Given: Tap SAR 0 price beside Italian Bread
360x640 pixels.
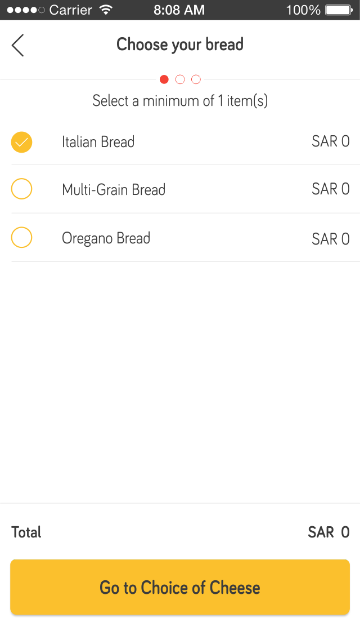Looking at the screenshot, I should [331, 141].
